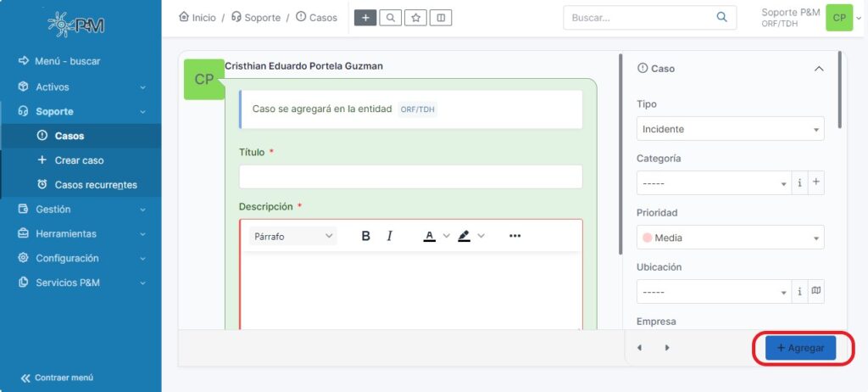Open the Tipo dropdown showing Incidente
The image size is (868, 392).
730,129
